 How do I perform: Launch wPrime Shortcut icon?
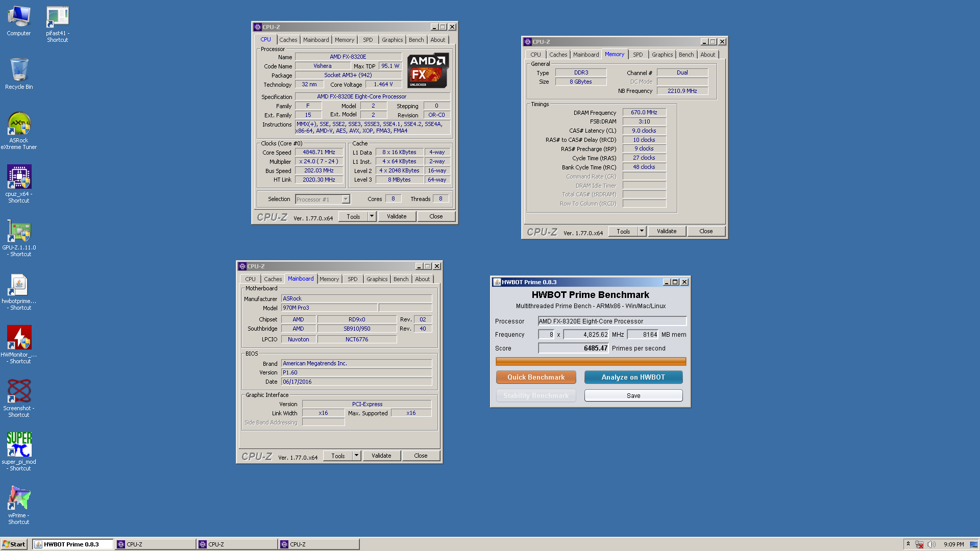(19, 505)
